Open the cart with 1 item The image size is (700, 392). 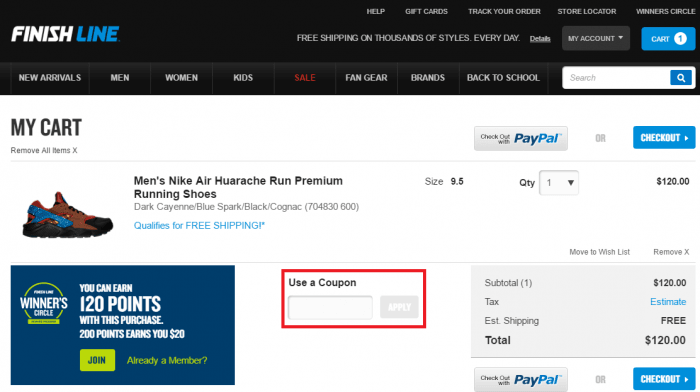click(668, 39)
